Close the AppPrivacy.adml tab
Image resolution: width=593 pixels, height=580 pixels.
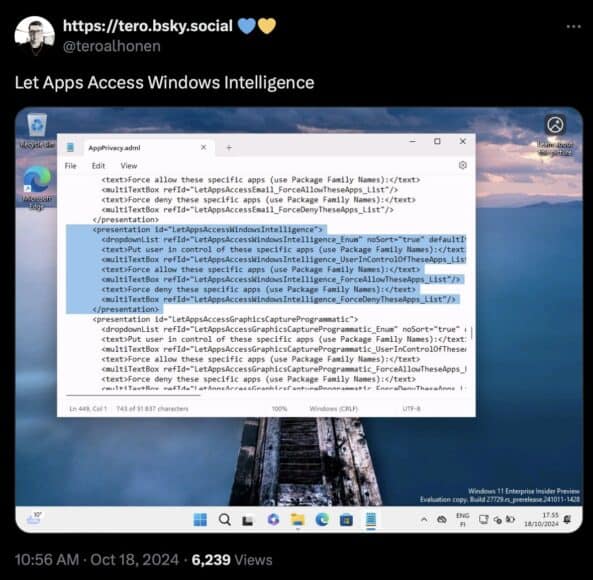point(203,147)
